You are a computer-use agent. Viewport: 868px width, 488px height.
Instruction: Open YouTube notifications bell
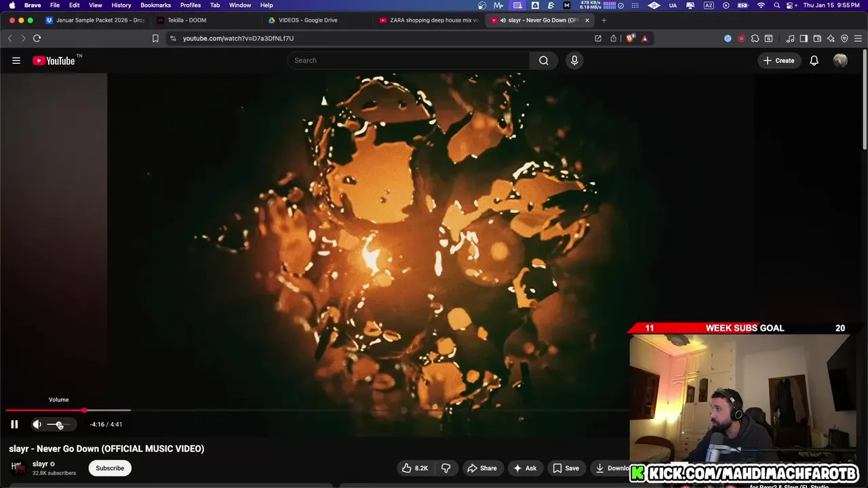coord(814,60)
